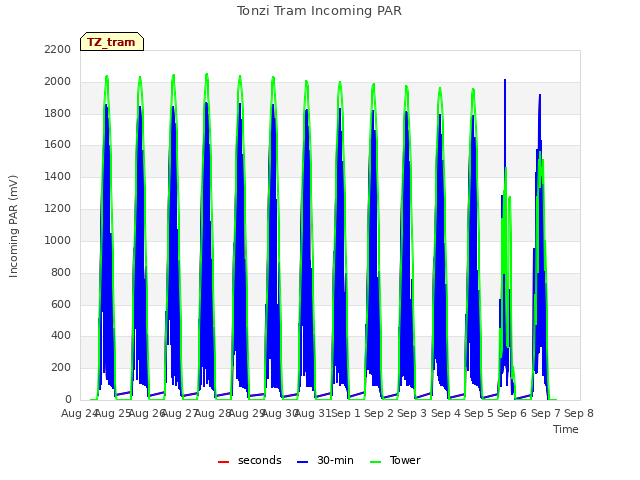Click the 0 y-axis tick label
Image resolution: width=640 pixels, height=480 pixels.
click(68, 399)
